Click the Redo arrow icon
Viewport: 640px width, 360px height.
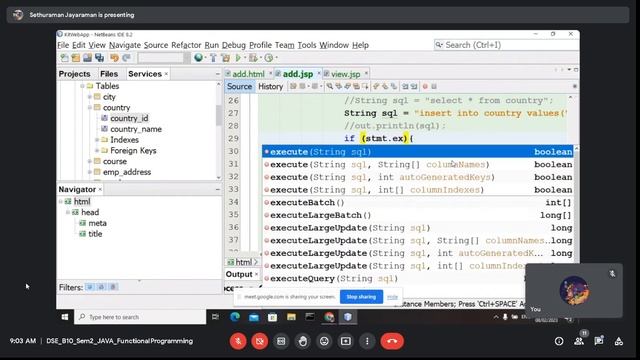point(126,58)
